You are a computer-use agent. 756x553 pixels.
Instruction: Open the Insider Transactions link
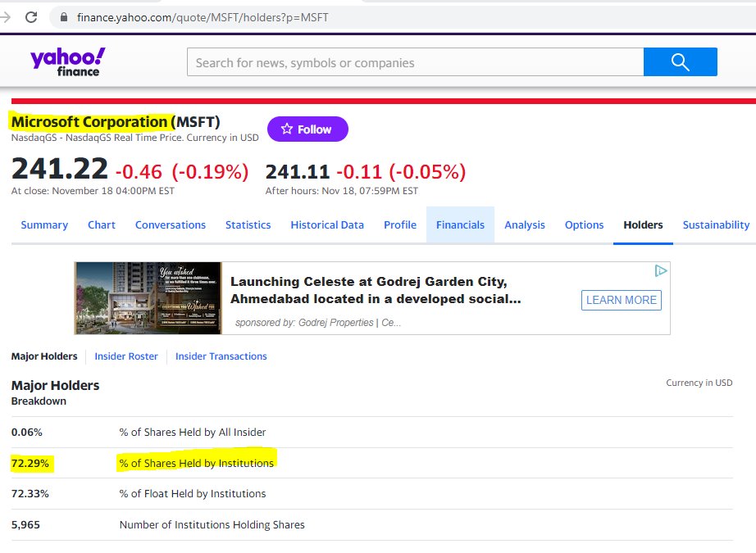221,356
